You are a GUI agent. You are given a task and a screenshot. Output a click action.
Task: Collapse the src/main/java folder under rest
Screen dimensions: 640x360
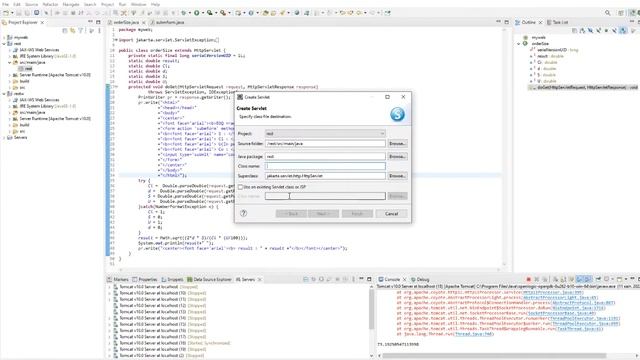(10, 62)
